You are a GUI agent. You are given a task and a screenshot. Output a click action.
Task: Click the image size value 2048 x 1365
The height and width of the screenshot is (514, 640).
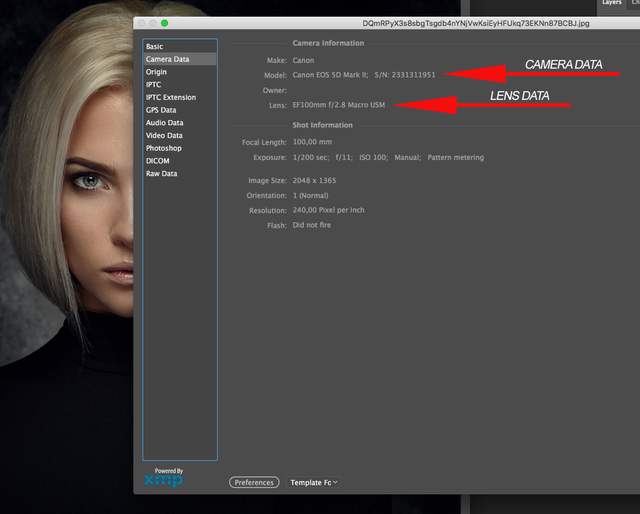tap(314, 180)
